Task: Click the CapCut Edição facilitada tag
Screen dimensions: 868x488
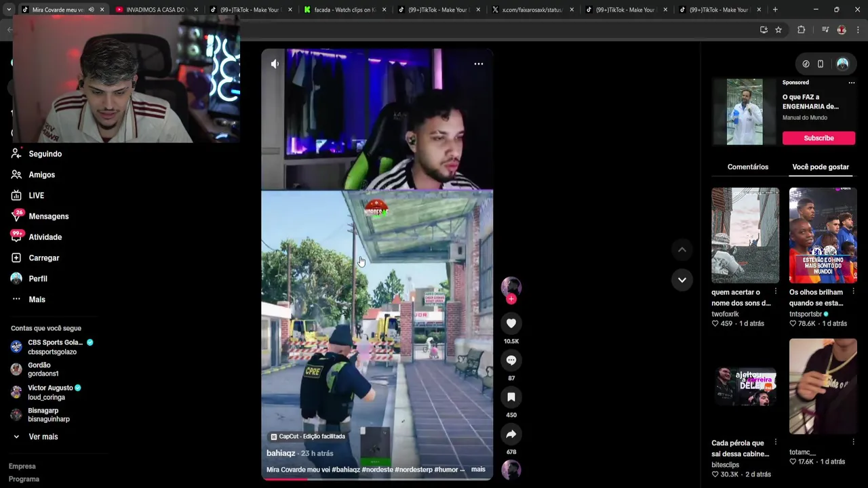Action: point(308,436)
